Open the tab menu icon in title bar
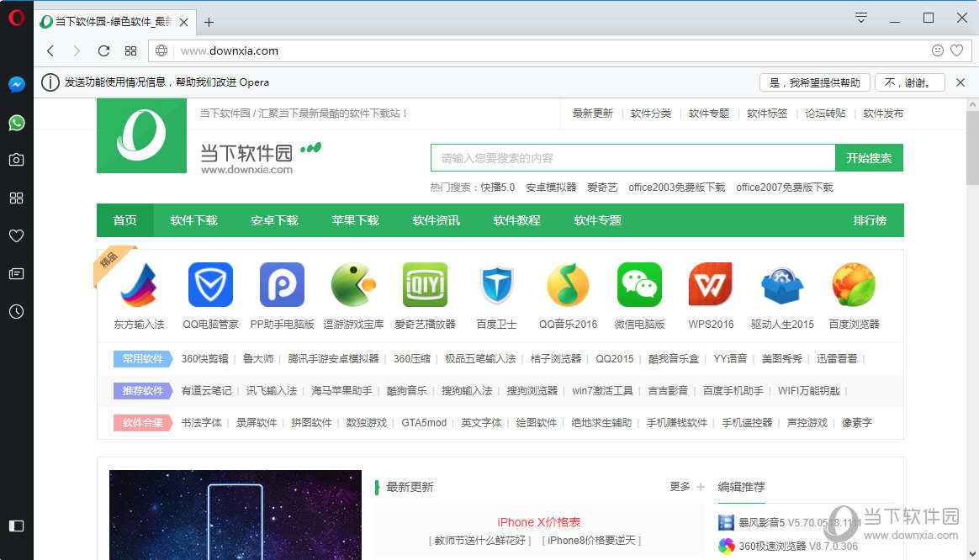Screen dimensions: 979x560 (861, 18)
